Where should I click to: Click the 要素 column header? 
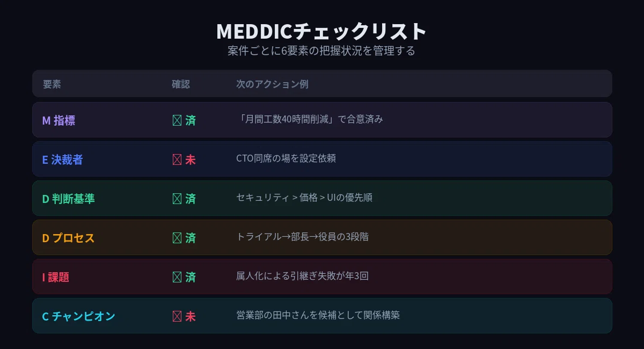[52, 84]
